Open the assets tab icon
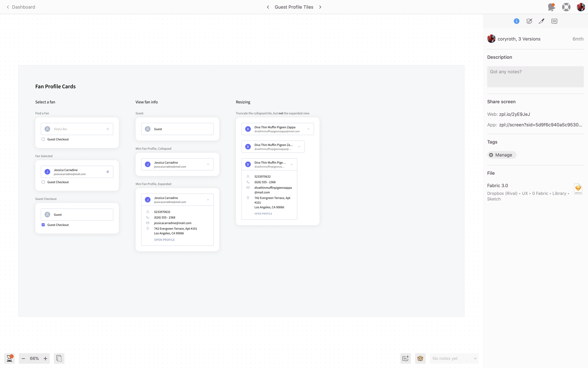The height and width of the screenshot is (368, 588). pos(529,21)
